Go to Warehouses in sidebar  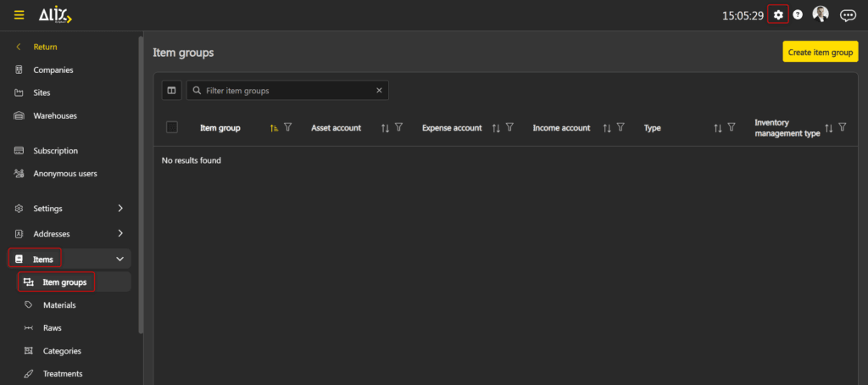[x=55, y=115]
